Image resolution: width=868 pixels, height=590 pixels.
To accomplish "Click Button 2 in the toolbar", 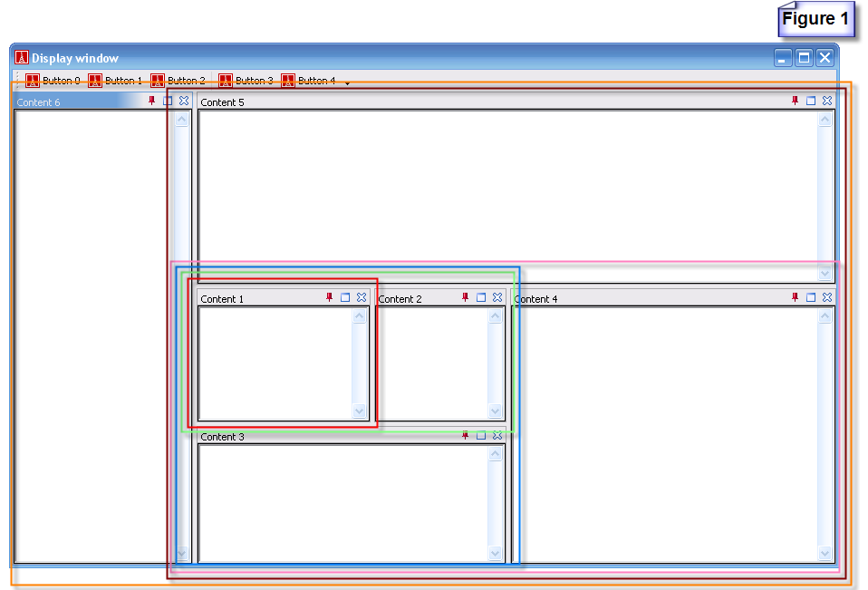I will (x=178, y=81).
